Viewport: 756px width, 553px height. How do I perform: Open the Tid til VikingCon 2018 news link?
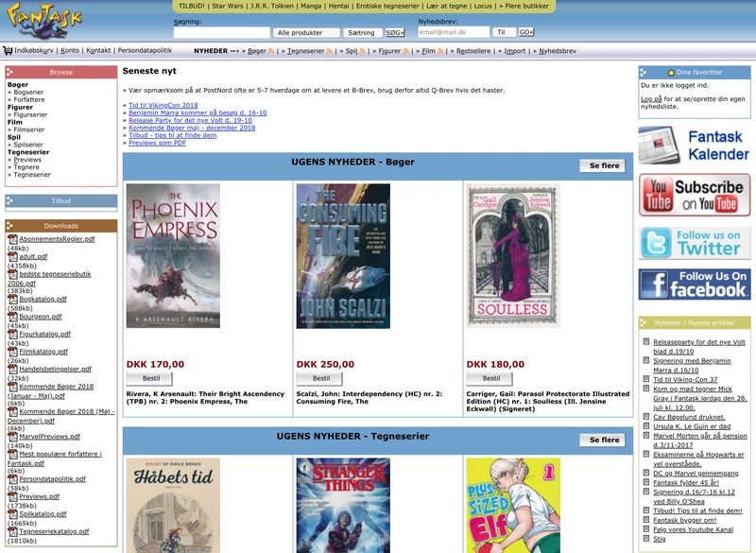pyautogui.click(x=163, y=105)
